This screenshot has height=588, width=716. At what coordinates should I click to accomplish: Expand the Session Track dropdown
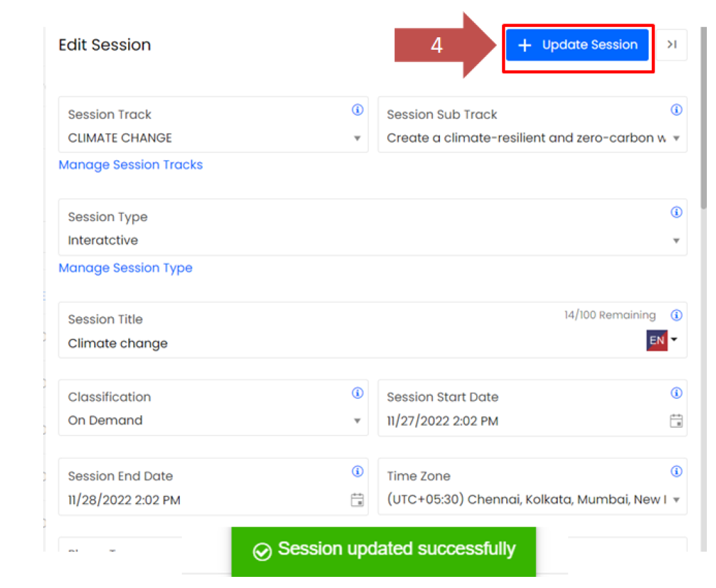(357, 139)
